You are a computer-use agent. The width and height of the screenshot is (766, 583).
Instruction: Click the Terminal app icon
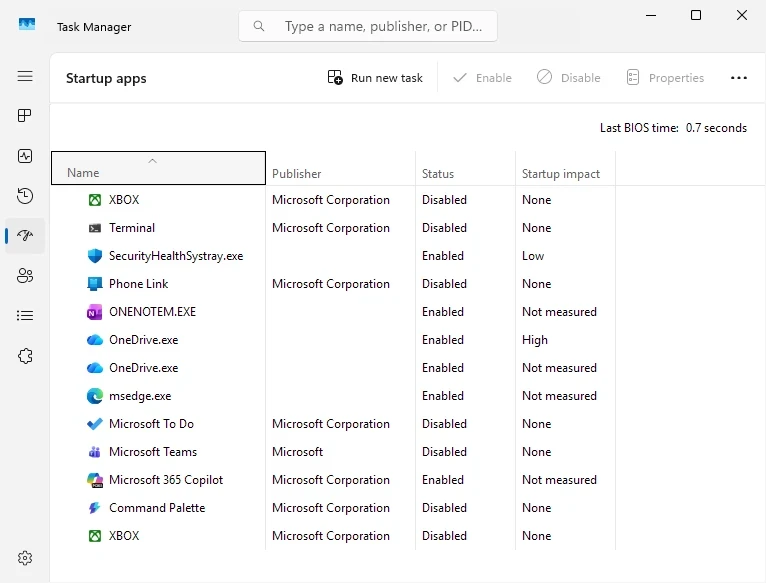tap(95, 228)
